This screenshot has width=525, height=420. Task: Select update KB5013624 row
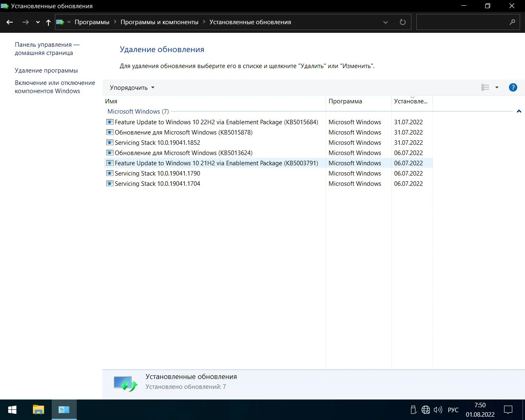[x=268, y=153]
